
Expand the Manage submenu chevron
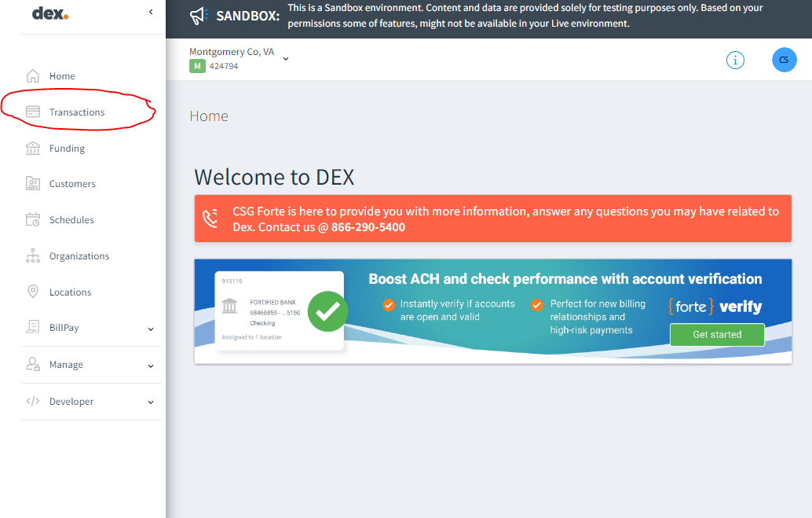coord(151,366)
